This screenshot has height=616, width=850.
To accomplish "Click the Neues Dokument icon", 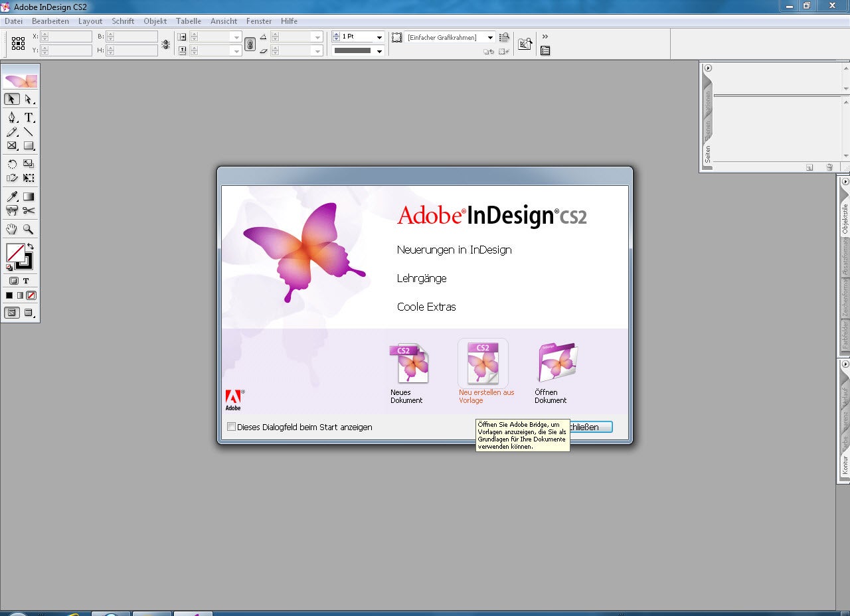I will (408, 364).
